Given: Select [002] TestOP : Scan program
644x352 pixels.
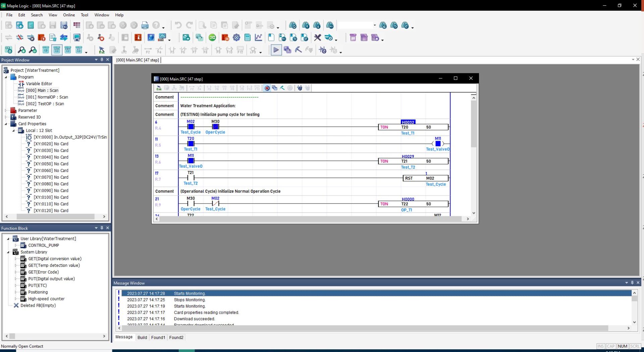Looking at the screenshot, I should tap(45, 104).
